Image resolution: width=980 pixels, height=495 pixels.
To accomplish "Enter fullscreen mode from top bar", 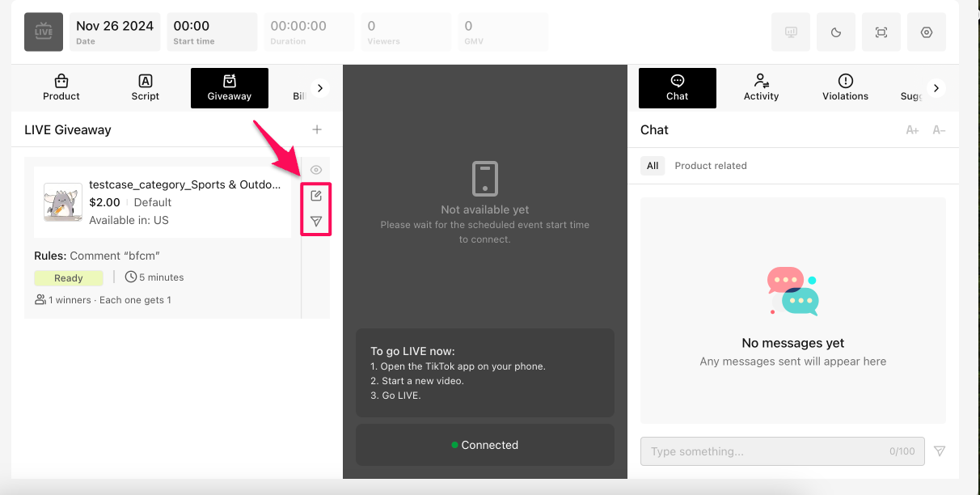I will pyautogui.click(x=881, y=32).
